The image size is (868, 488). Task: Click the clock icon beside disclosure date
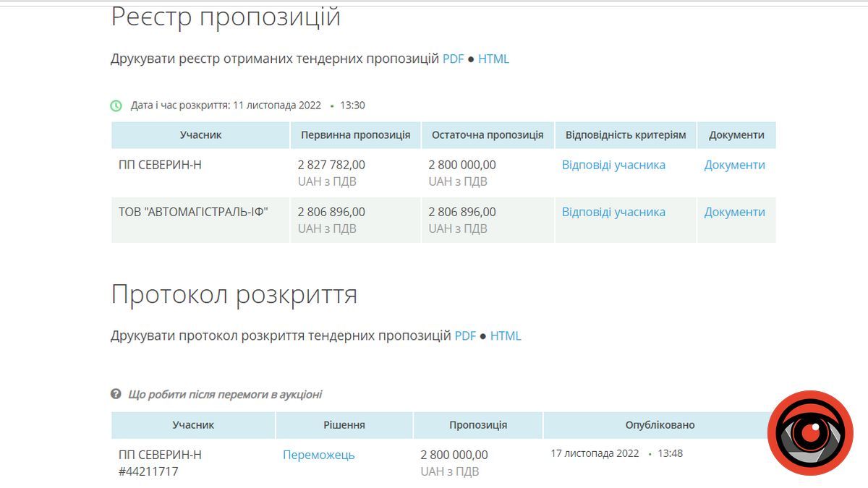pos(116,105)
